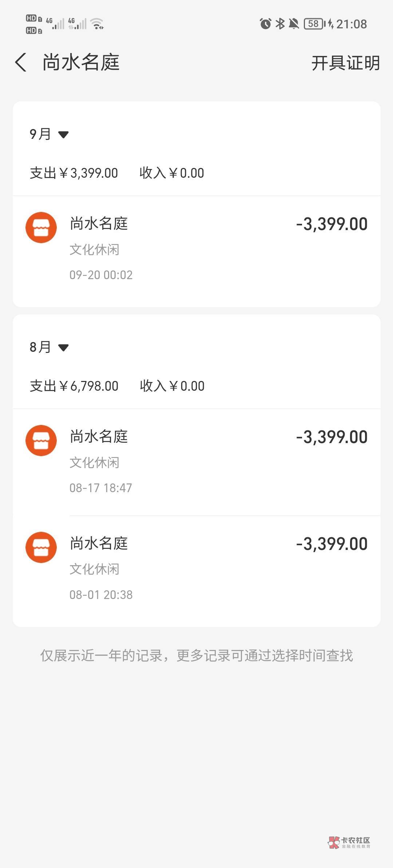Tap the muted notification bell icon
Viewport: 393px width, 868px height.
pyautogui.click(x=294, y=24)
